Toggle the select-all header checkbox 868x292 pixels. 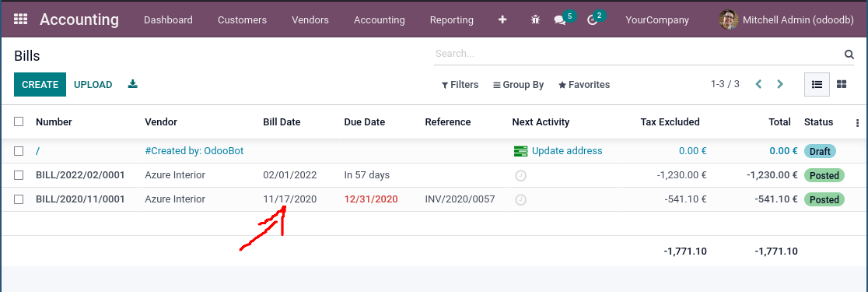[x=19, y=121]
